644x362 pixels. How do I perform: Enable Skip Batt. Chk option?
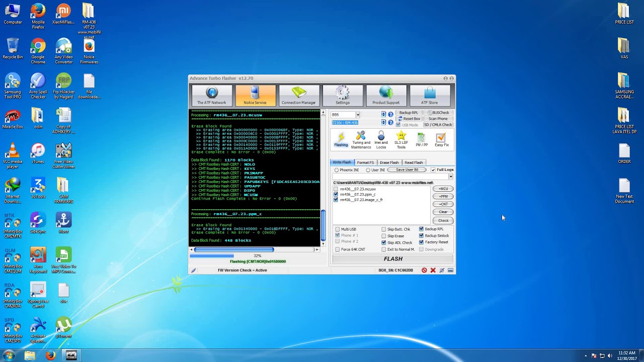pos(384,229)
